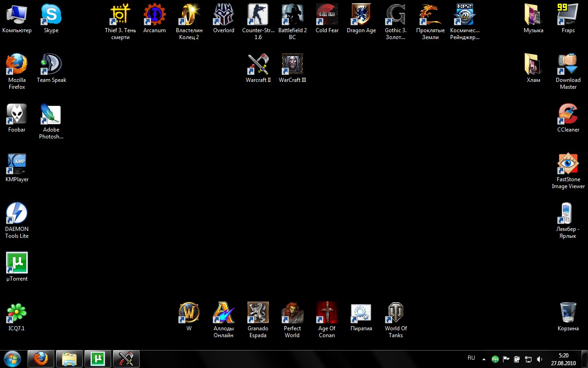Select the CCleaner desktop icon

click(568, 118)
